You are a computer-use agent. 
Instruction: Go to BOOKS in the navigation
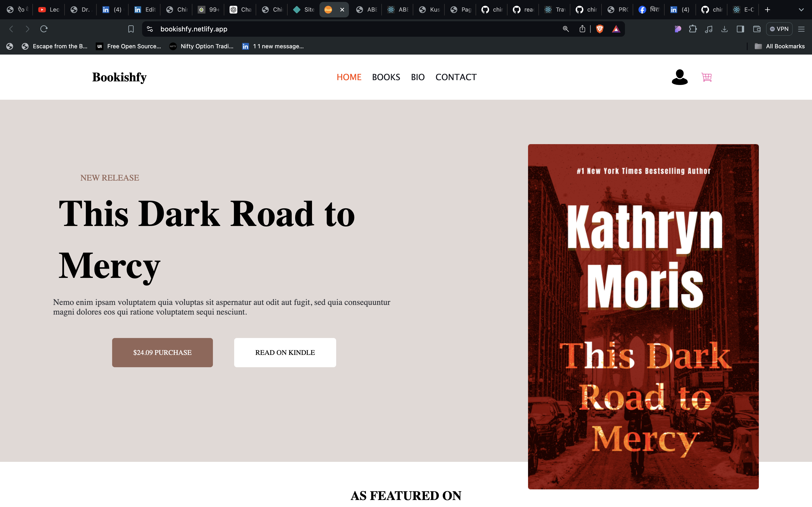[x=386, y=77]
